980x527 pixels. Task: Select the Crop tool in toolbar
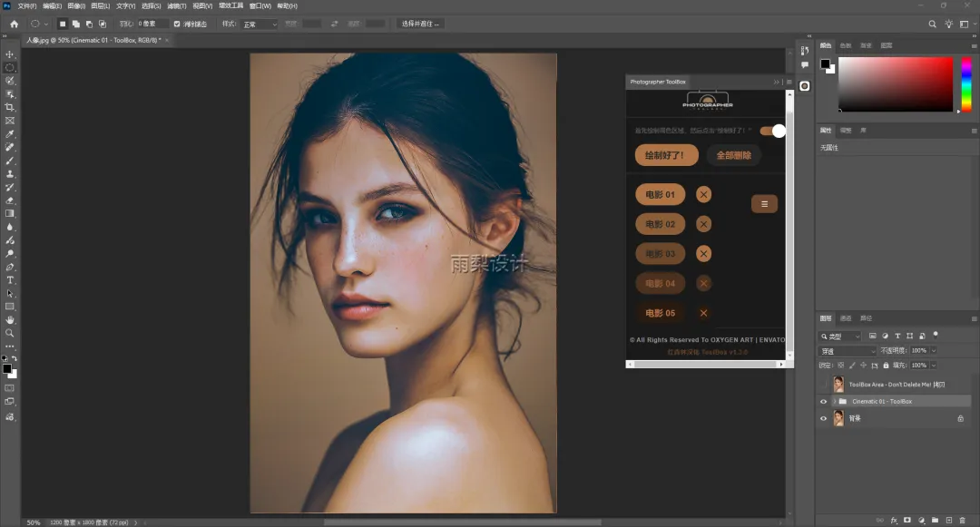10,107
